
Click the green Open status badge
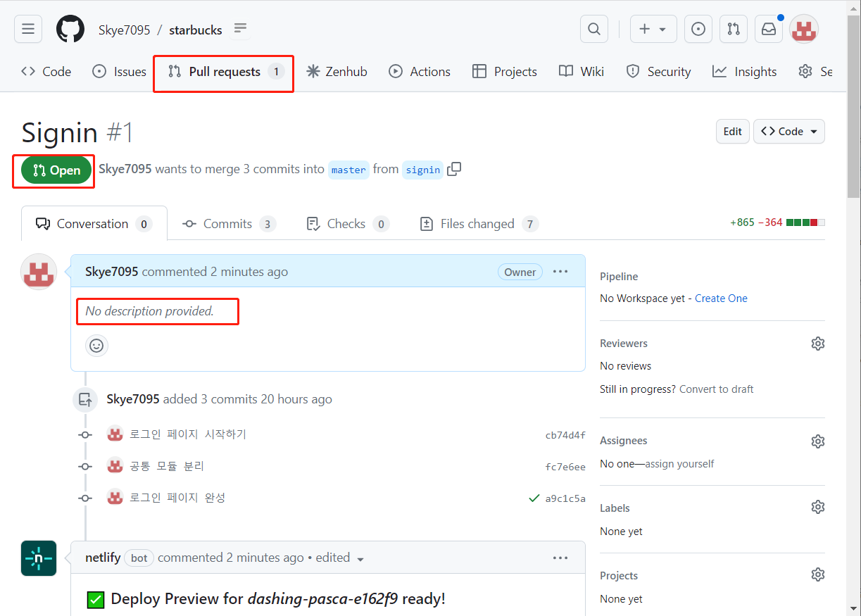pyautogui.click(x=56, y=170)
